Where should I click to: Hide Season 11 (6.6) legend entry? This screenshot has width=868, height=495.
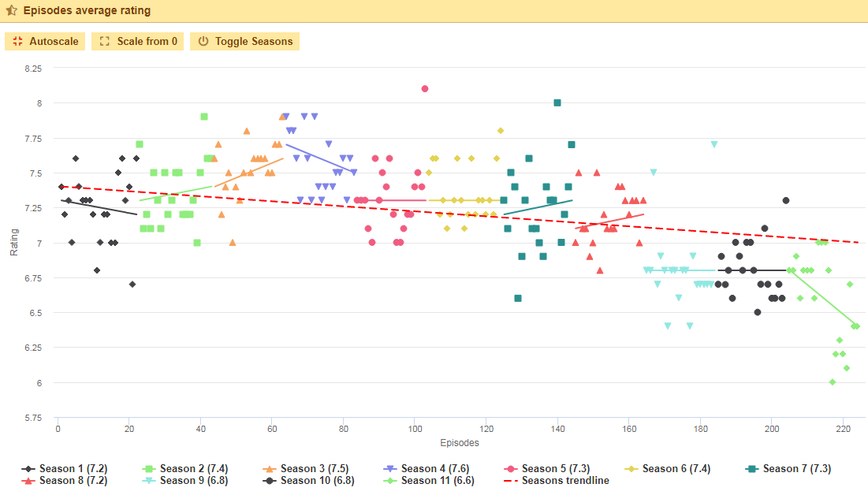429,481
